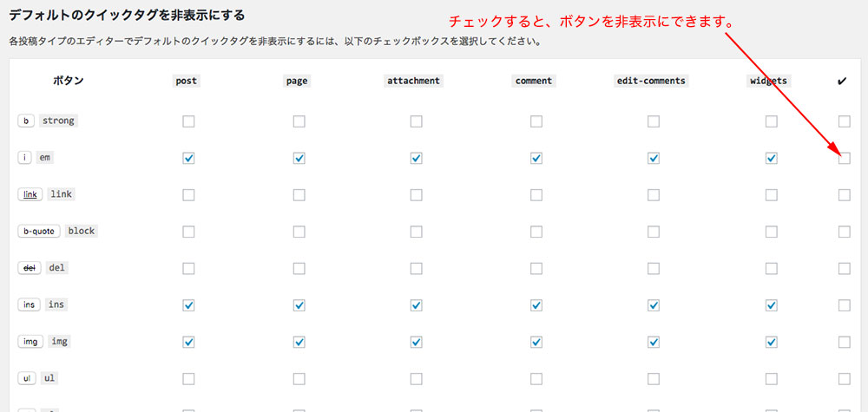
Task: Click the 'ul' quicktag button
Action: click(x=27, y=379)
